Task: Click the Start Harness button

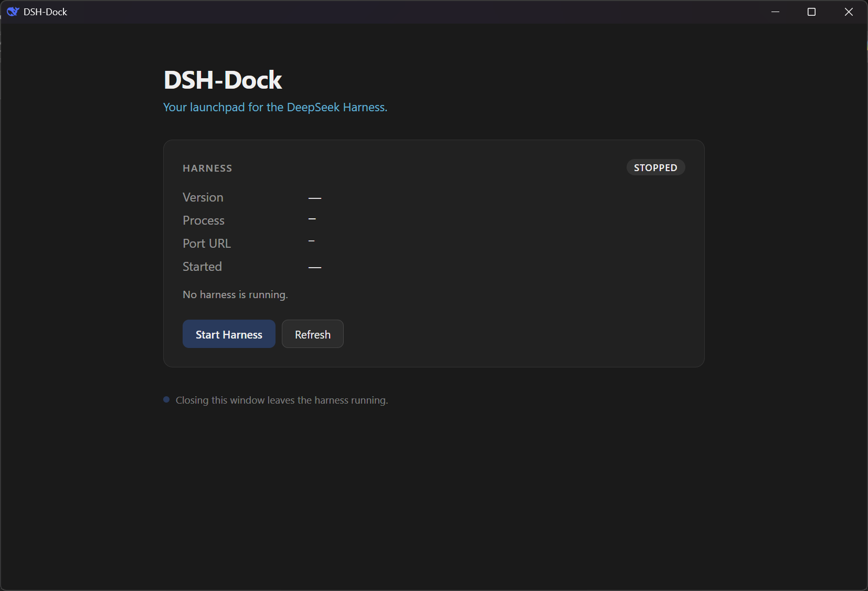Action: click(229, 334)
